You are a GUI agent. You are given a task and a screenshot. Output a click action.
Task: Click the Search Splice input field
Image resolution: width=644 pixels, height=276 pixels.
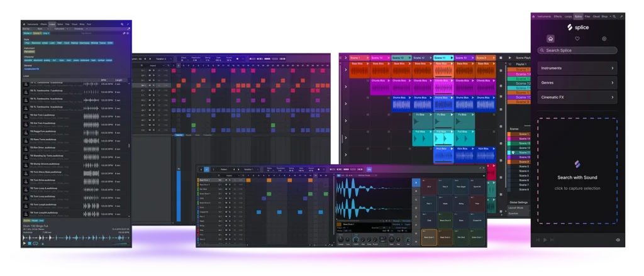pos(577,50)
